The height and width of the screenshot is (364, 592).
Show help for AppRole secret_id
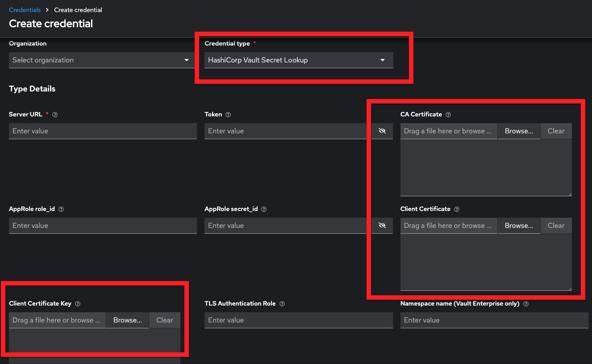(264, 209)
